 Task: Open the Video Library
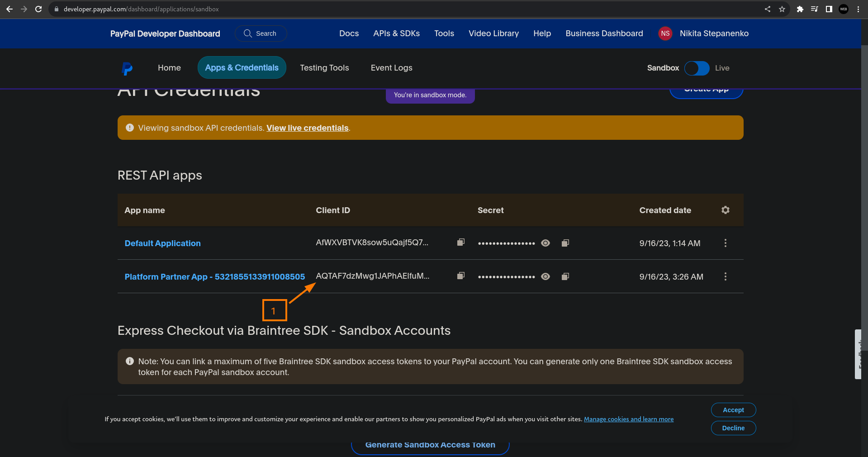[x=493, y=33]
